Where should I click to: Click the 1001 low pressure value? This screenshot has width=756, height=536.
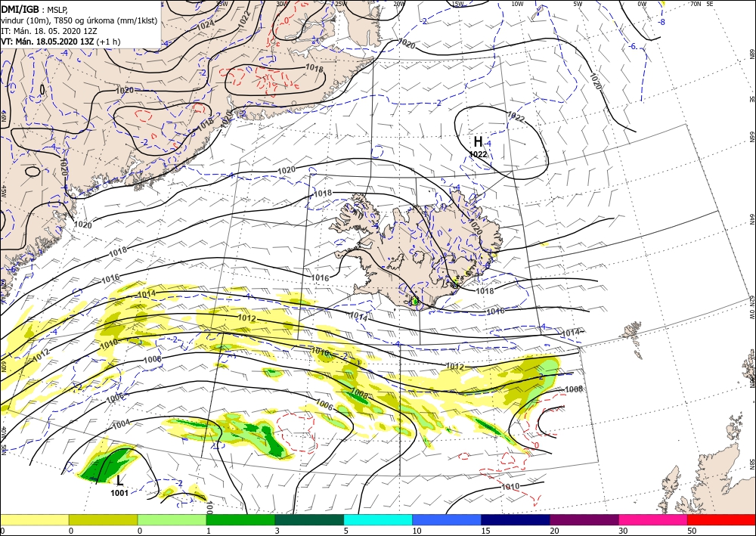point(119,493)
